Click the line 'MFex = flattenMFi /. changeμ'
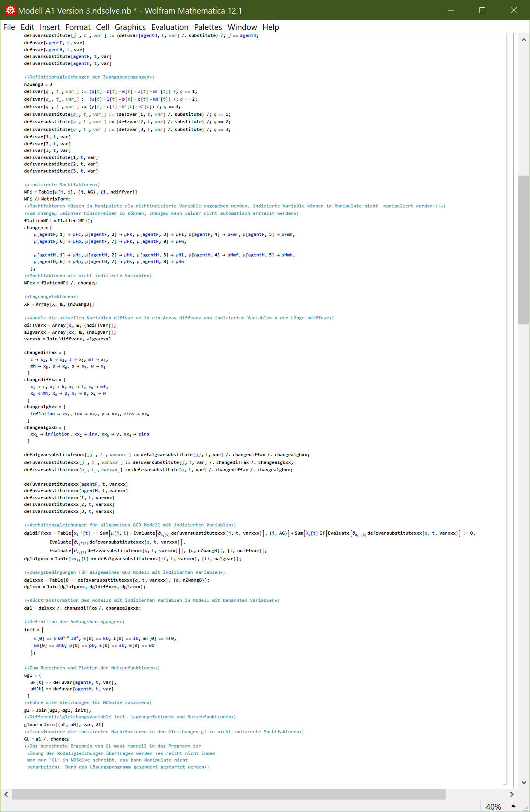The width and height of the screenshot is (530, 812). coord(60,283)
